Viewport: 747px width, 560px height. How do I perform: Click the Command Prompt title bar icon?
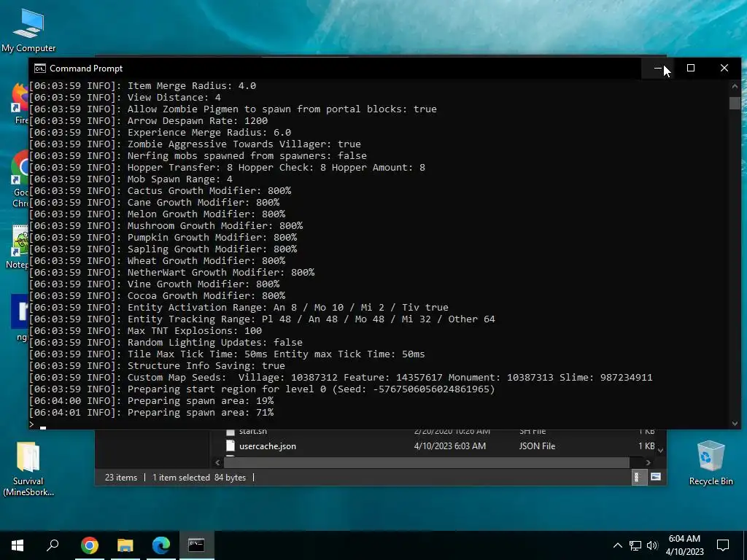(x=40, y=69)
